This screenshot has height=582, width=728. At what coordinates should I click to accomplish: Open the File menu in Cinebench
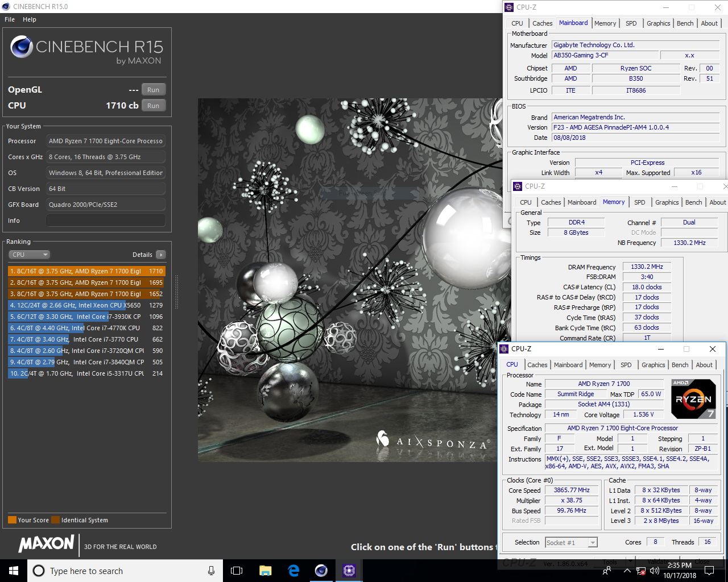click(x=10, y=19)
